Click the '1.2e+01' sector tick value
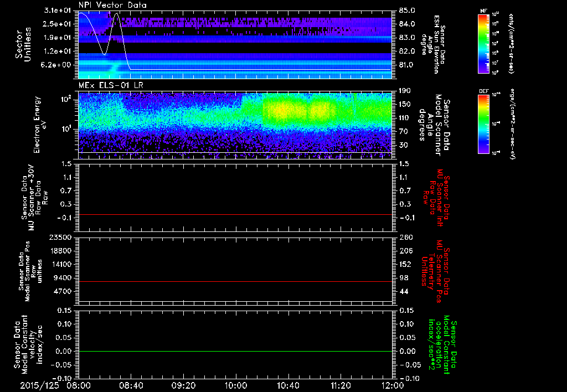 58,51
